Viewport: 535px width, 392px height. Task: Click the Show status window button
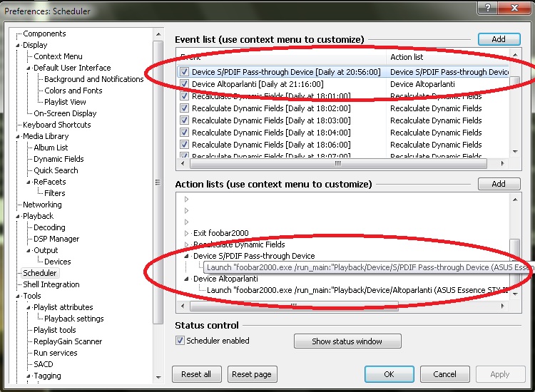pyautogui.click(x=347, y=341)
